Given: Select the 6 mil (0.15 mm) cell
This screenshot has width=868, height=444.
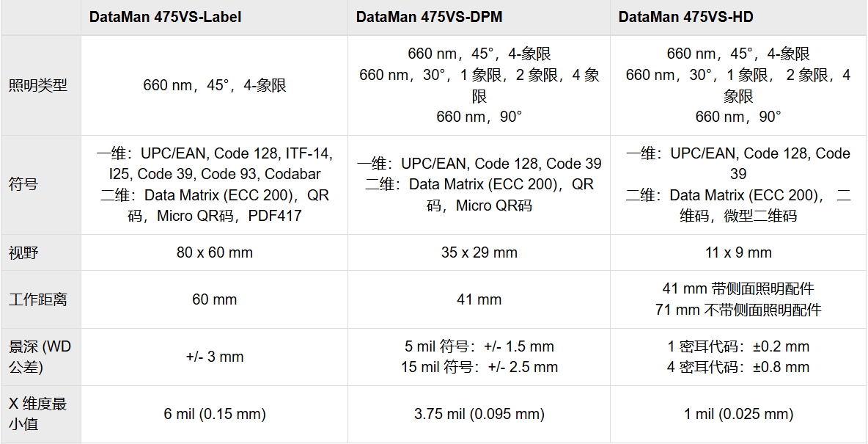Looking at the screenshot, I should pyautogui.click(x=215, y=414).
